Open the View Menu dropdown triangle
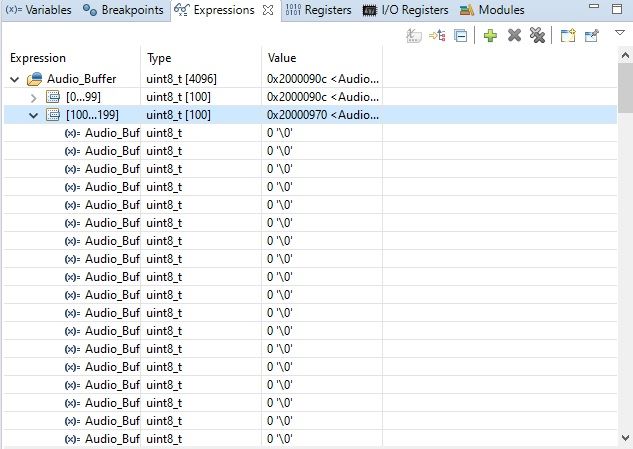Viewport: 633px width, 449px height. point(620,33)
